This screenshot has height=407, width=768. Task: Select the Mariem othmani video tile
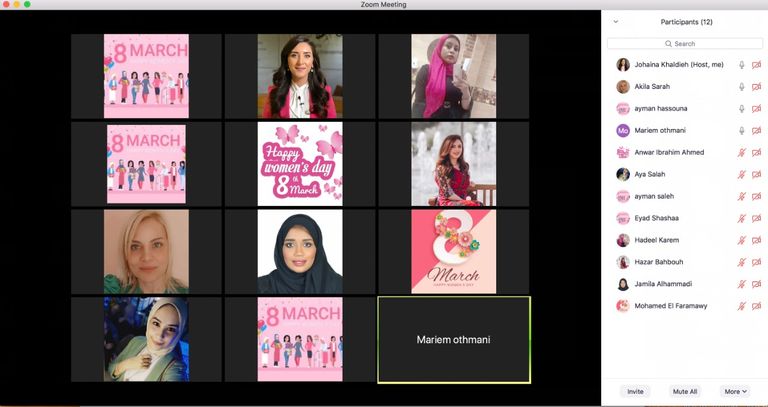pos(453,339)
